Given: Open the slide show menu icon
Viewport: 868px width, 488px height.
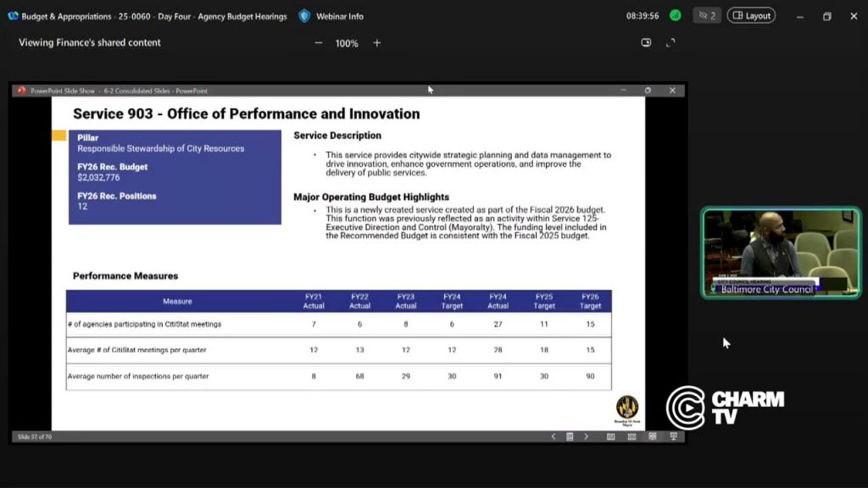Looking at the screenshot, I should (x=570, y=436).
